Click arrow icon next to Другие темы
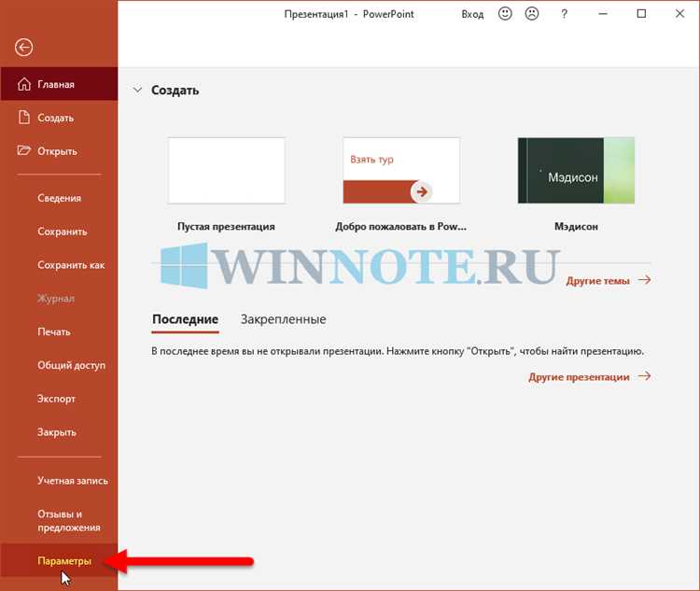This screenshot has width=700, height=591. (644, 280)
